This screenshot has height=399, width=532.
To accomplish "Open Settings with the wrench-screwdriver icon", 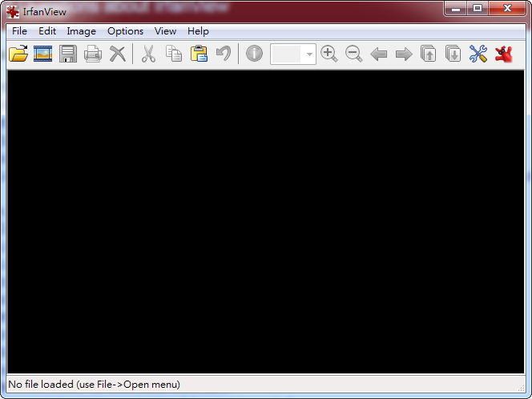I will click(478, 54).
